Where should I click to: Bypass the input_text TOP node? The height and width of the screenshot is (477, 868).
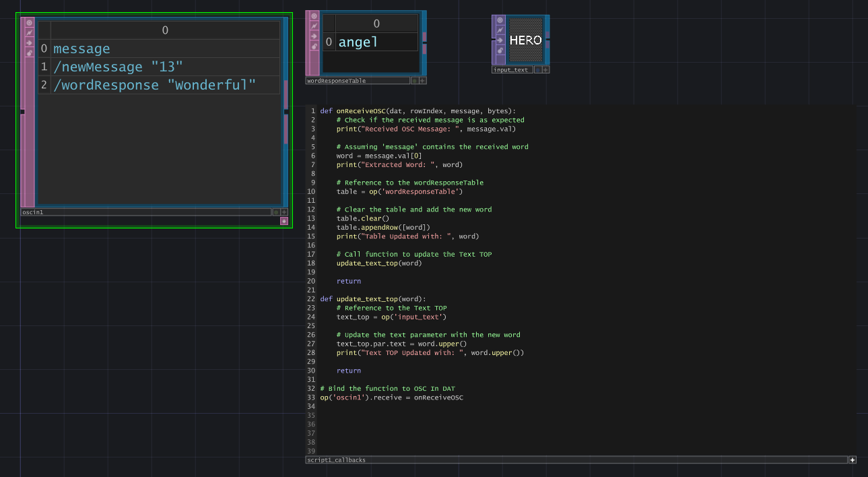pyautogui.click(x=500, y=40)
